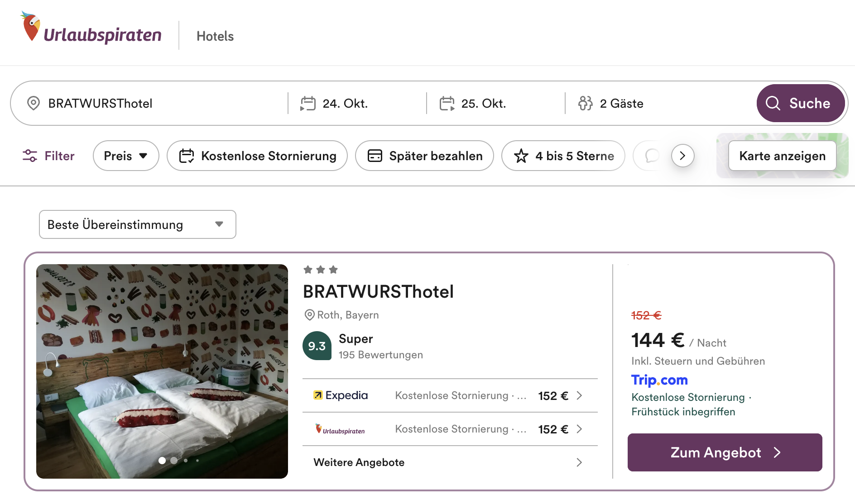Open the Beste Übereinstimmung sort dropdown

[x=138, y=224]
